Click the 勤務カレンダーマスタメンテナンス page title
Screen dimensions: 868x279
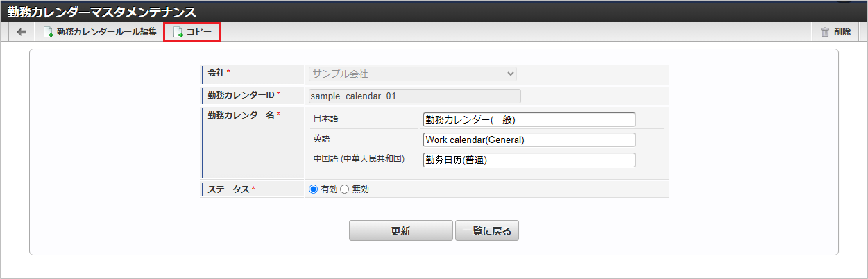101,12
